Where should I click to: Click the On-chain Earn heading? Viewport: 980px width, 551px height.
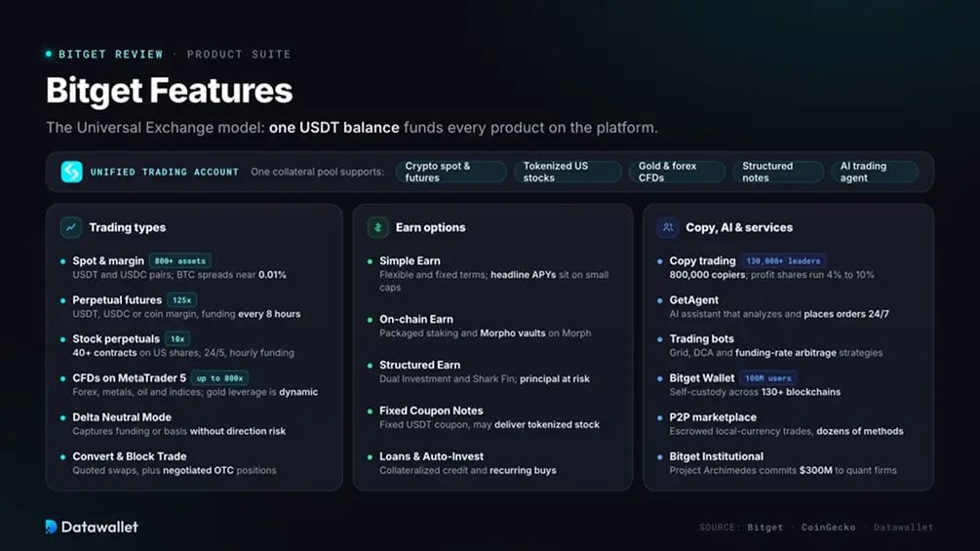point(416,319)
